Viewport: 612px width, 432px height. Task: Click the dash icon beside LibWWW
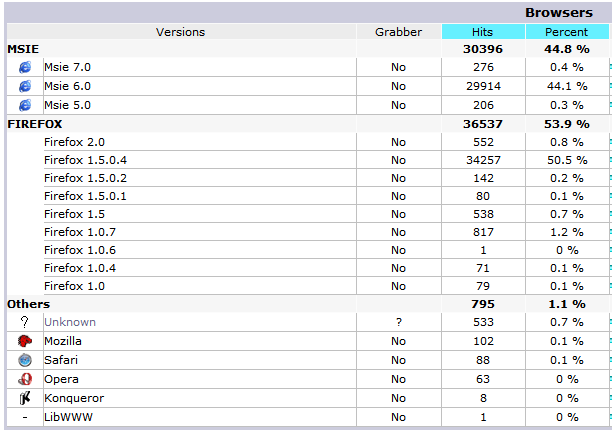pyautogui.click(x=25, y=417)
